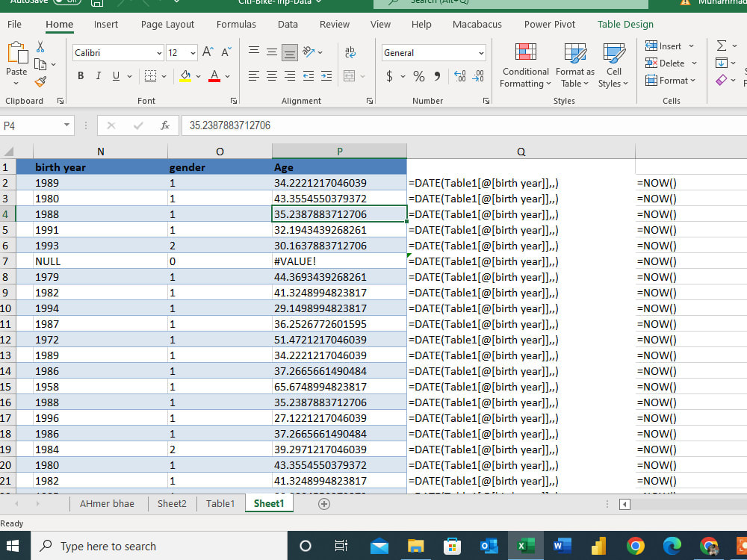747x560 pixels.
Task: Open Format as Table gallery
Action: pos(574,66)
